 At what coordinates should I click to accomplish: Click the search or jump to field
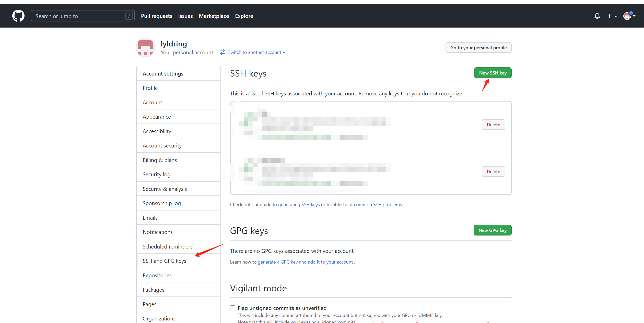(x=82, y=16)
